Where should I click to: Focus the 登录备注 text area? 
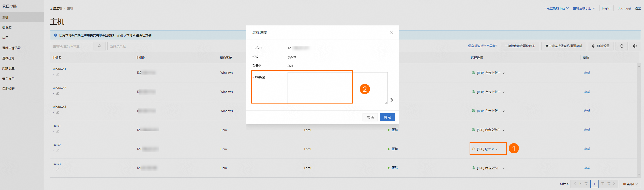pyautogui.click(x=337, y=88)
